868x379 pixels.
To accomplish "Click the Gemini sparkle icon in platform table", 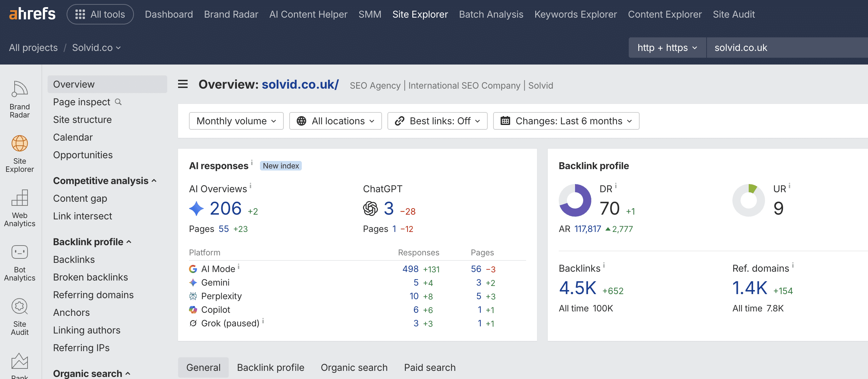I will pos(193,283).
